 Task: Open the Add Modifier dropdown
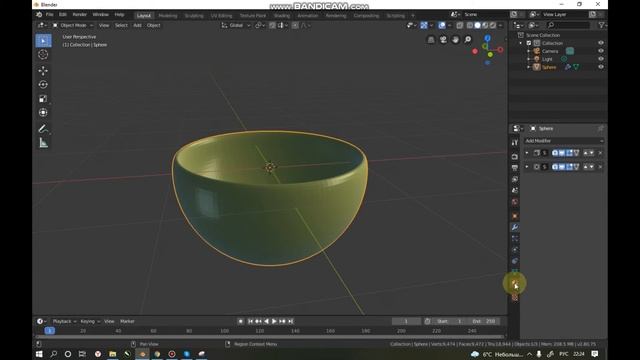[x=564, y=141]
